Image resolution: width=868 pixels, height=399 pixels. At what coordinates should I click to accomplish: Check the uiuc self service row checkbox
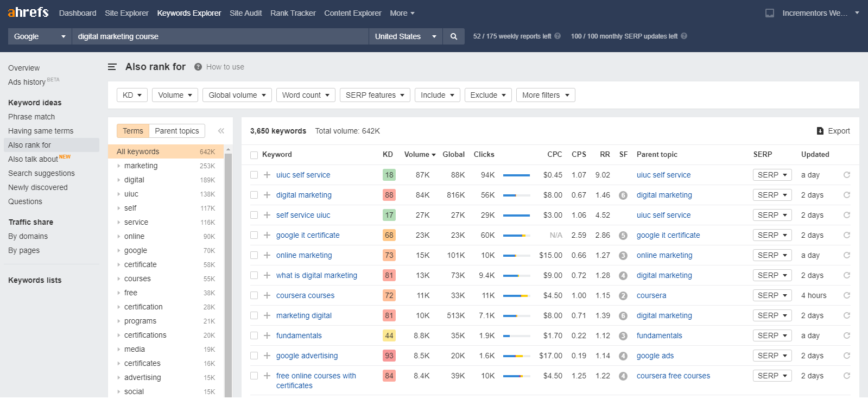254,175
